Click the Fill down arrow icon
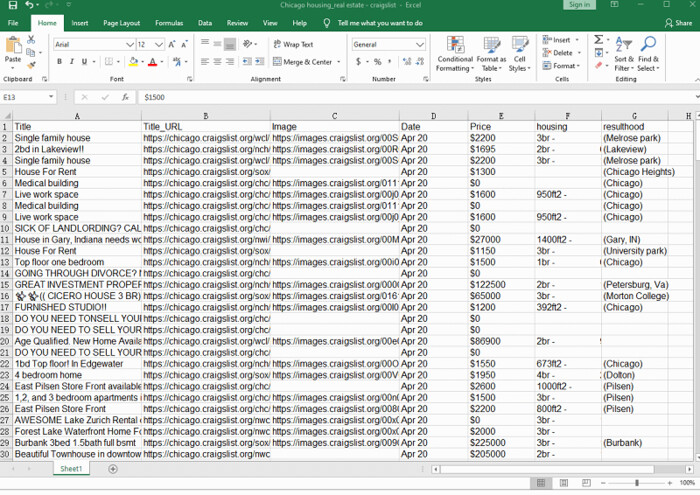The image size is (700, 495). 599,53
